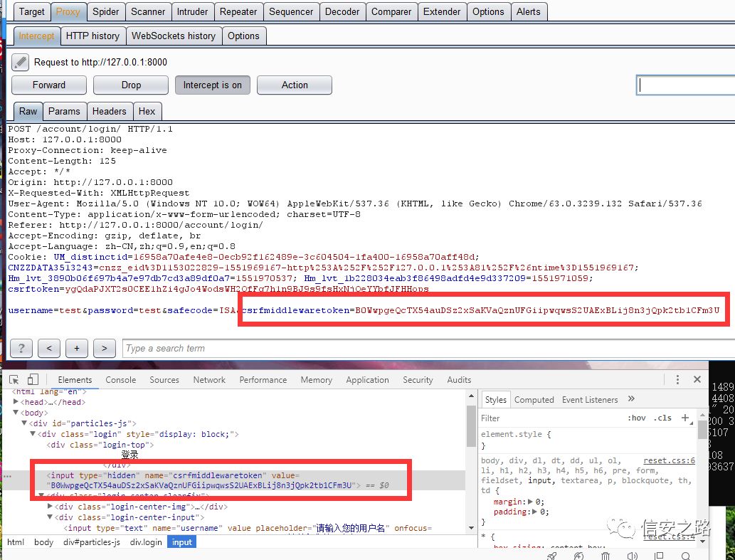Click the Elements panel scrollbar down arrow
Image resolution: width=735 pixels, height=560 pixels.
point(470,528)
